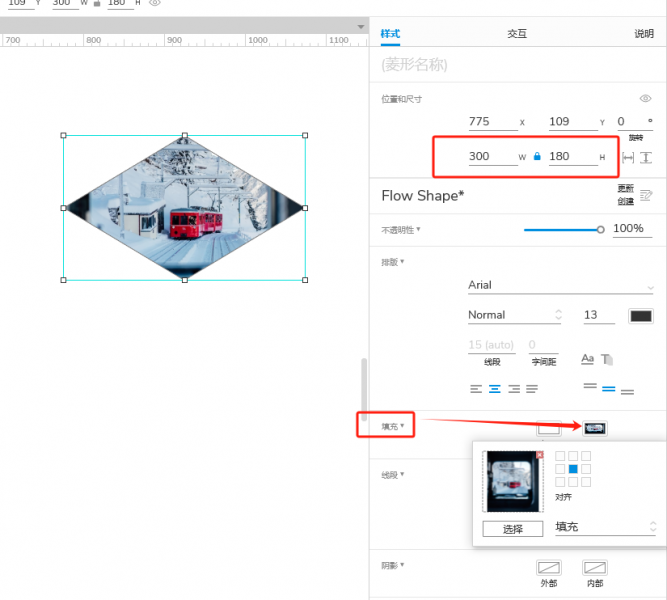Open the Arial font family dropdown

point(560,286)
